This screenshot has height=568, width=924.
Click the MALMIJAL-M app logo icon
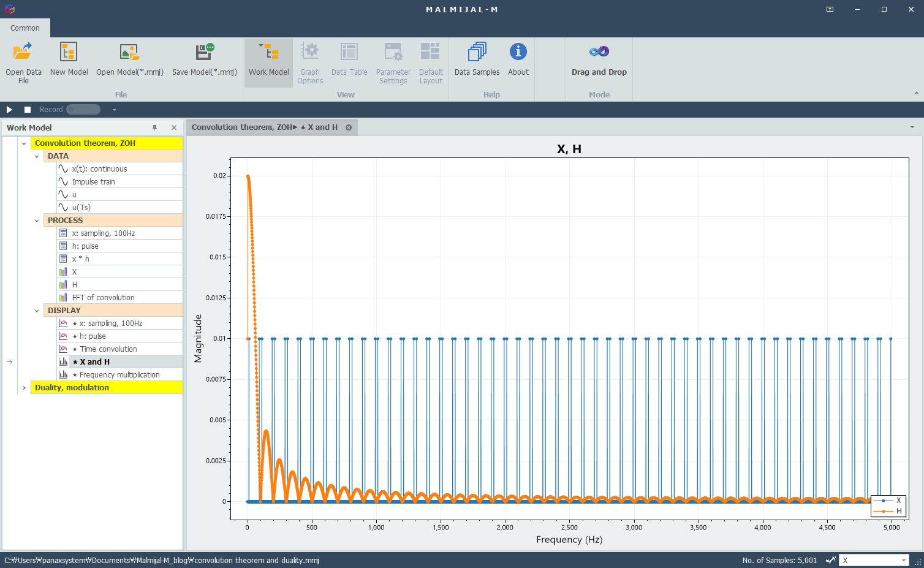tap(9, 9)
